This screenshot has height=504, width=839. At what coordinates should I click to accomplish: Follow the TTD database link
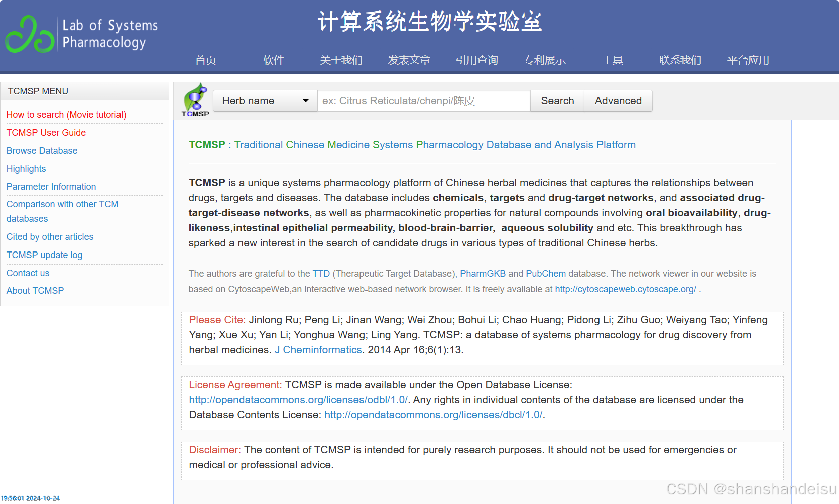pyautogui.click(x=321, y=274)
